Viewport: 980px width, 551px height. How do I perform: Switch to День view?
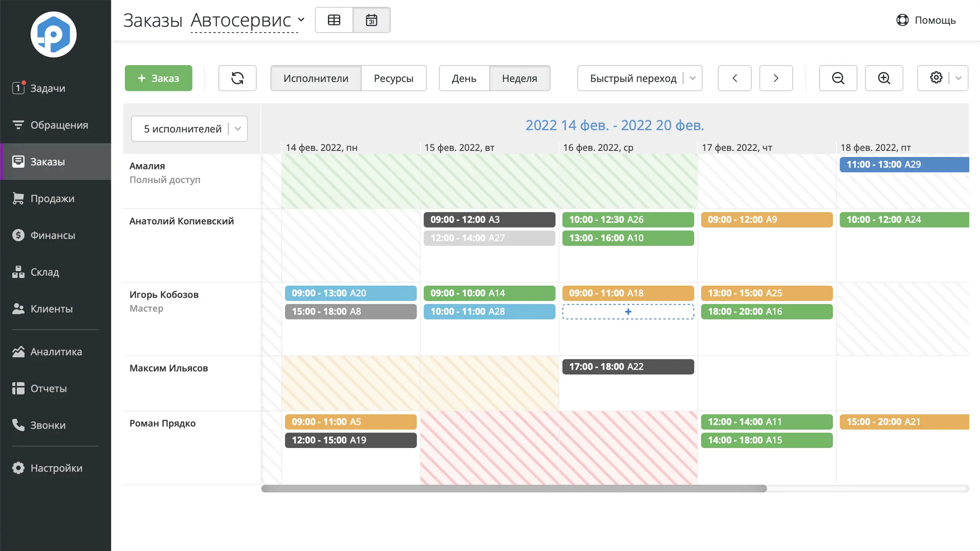pyautogui.click(x=464, y=78)
